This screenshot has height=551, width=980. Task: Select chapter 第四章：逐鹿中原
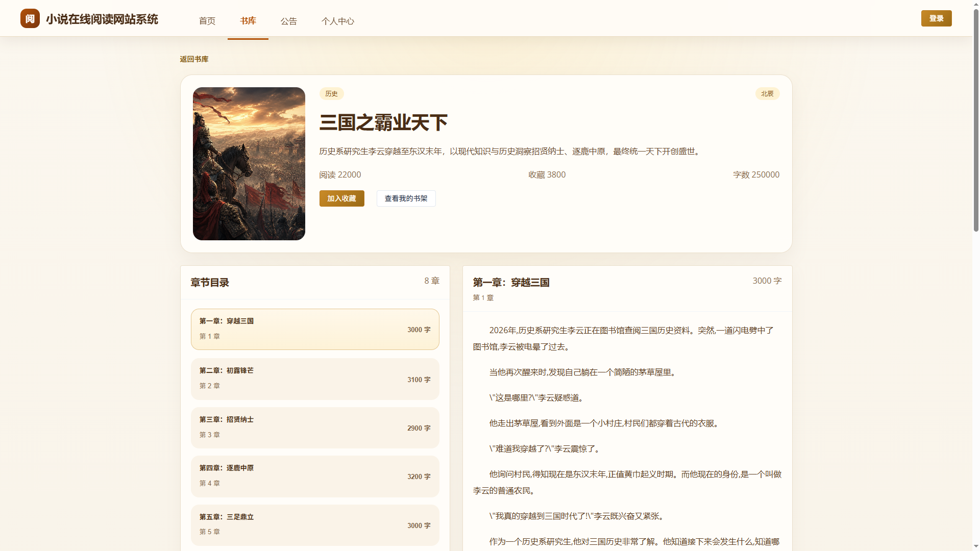click(x=315, y=476)
